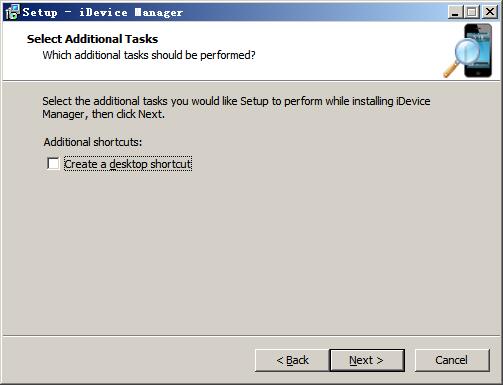Click 'Which additional tasks should be performed?' text
This screenshot has height=385, width=503.
pos(149,55)
